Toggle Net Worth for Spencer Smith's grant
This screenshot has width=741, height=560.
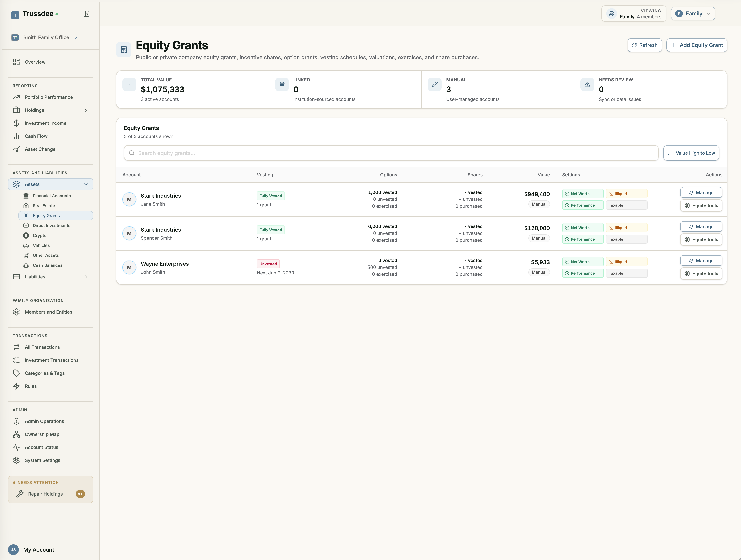pos(583,228)
